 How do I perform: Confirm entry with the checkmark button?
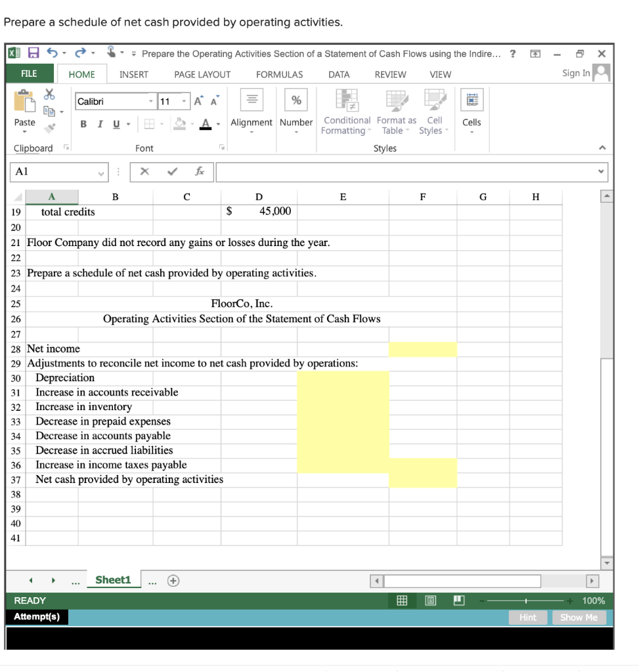pos(171,172)
